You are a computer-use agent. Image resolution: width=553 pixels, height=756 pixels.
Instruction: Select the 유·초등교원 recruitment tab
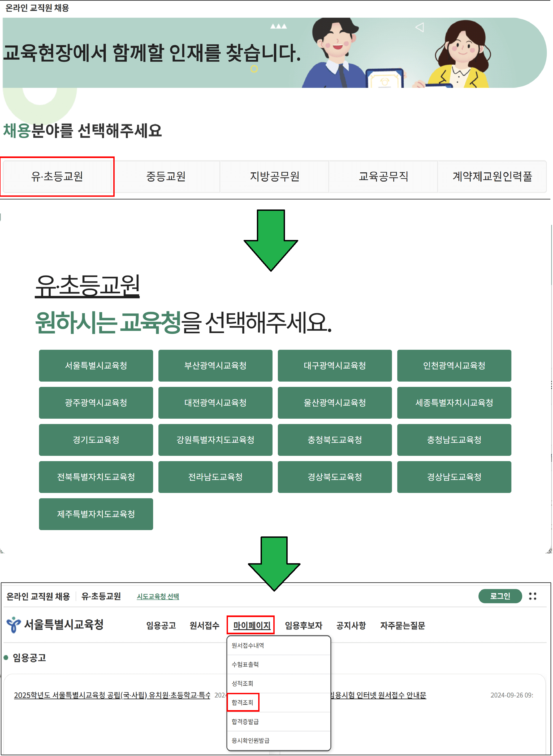point(57,177)
